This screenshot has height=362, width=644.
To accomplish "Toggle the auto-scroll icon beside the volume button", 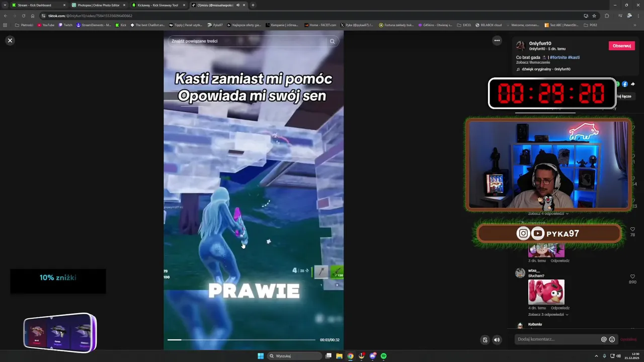I will pyautogui.click(x=485, y=340).
